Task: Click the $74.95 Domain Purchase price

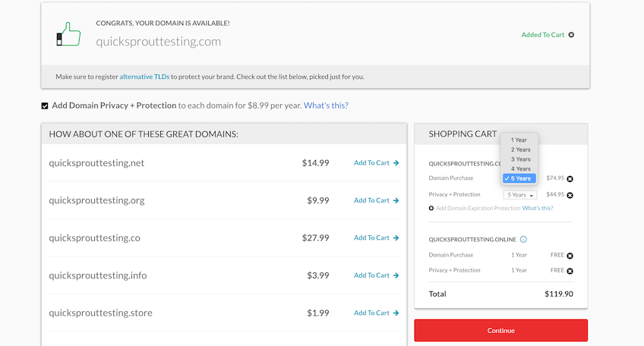Action: point(555,178)
